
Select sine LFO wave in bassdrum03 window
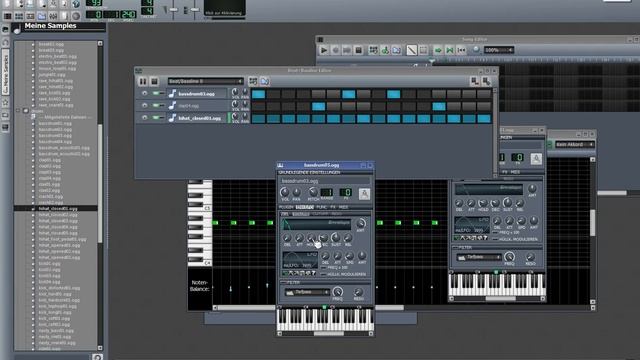(x=285, y=273)
